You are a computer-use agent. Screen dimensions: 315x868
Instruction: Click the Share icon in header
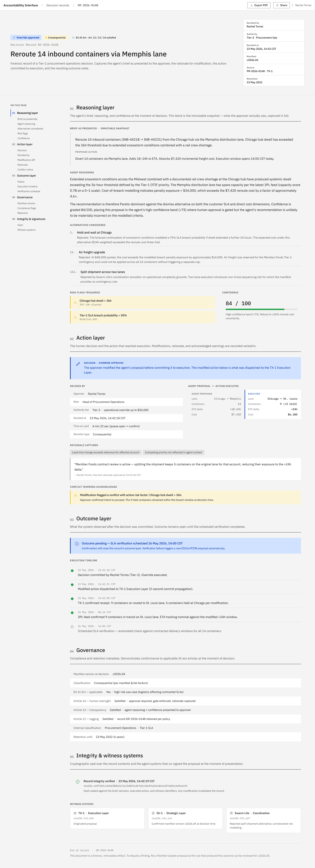click(x=277, y=5)
